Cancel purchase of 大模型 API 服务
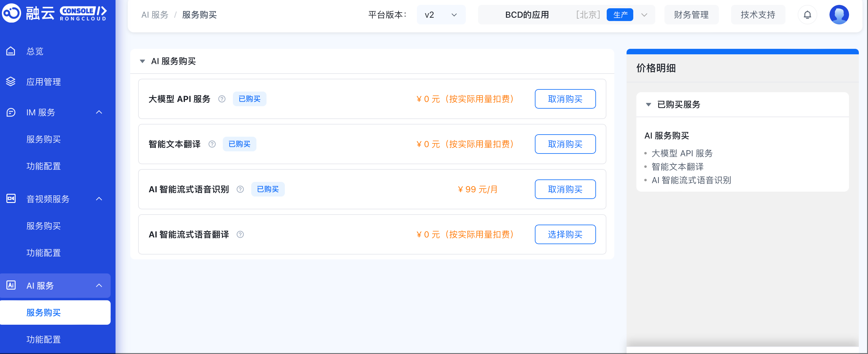The height and width of the screenshot is (354, 868). tap(565, 99)
